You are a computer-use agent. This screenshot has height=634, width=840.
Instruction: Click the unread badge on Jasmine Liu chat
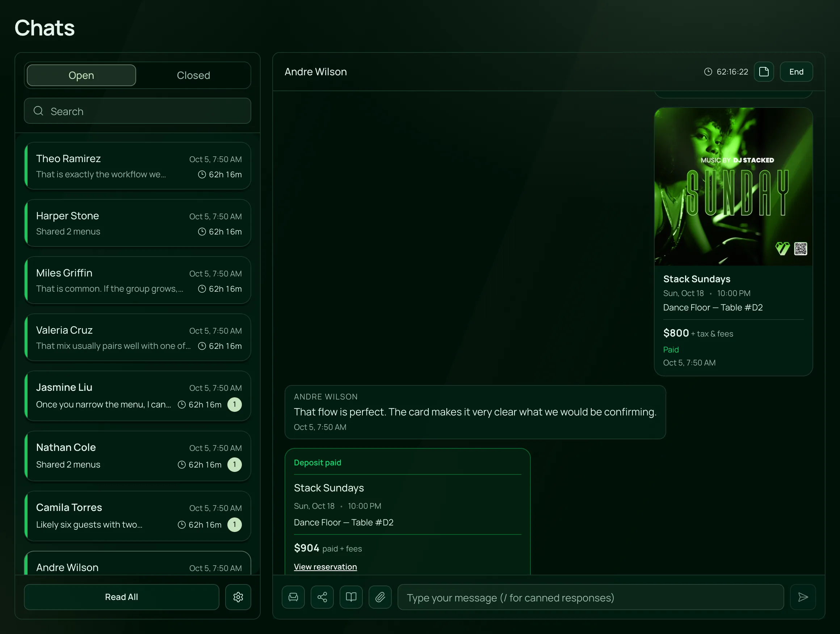[x=234, y=404]
